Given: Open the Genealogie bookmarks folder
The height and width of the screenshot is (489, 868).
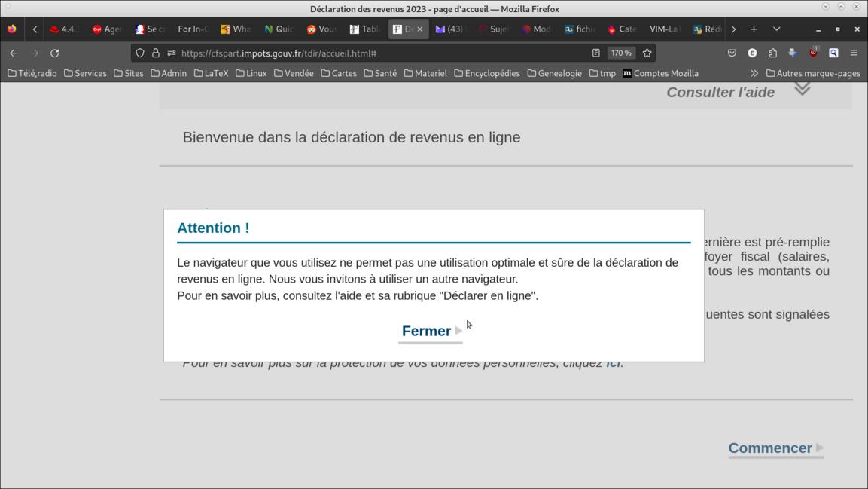Looking at the screenshot, I should [x=554, y=73].
